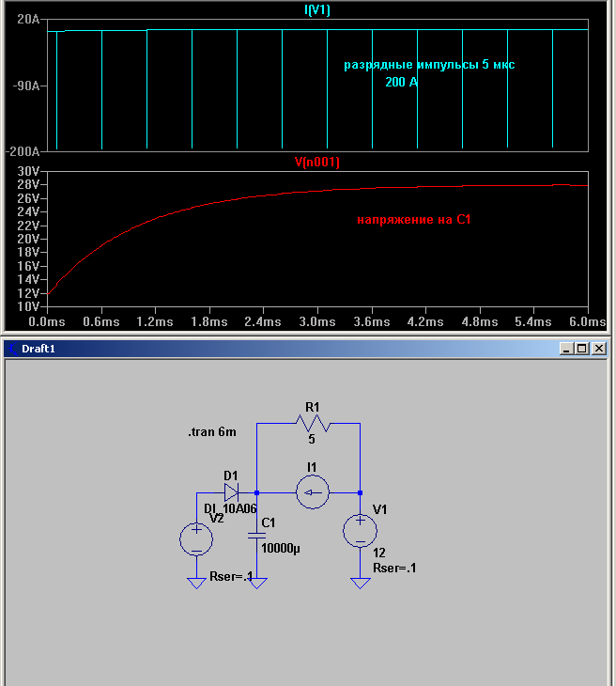Minimize the Draft1 schematic window
The height and width of the screenshot is (686, 616).
click(566, 349)
